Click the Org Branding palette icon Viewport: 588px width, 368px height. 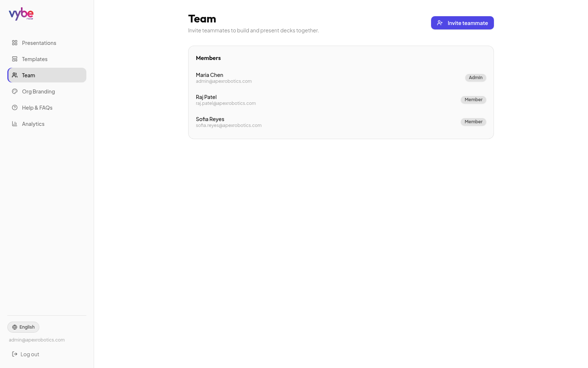pyautogui.click(x=15, y=91)
